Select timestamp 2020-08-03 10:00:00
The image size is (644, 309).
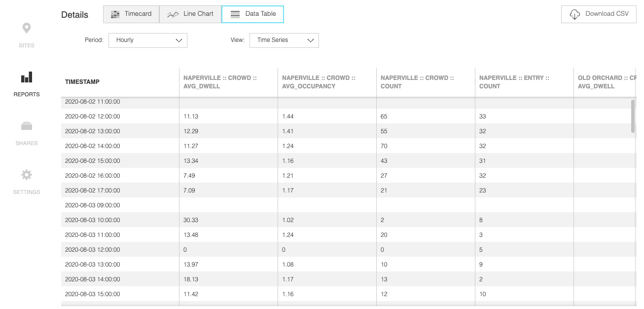93,220
